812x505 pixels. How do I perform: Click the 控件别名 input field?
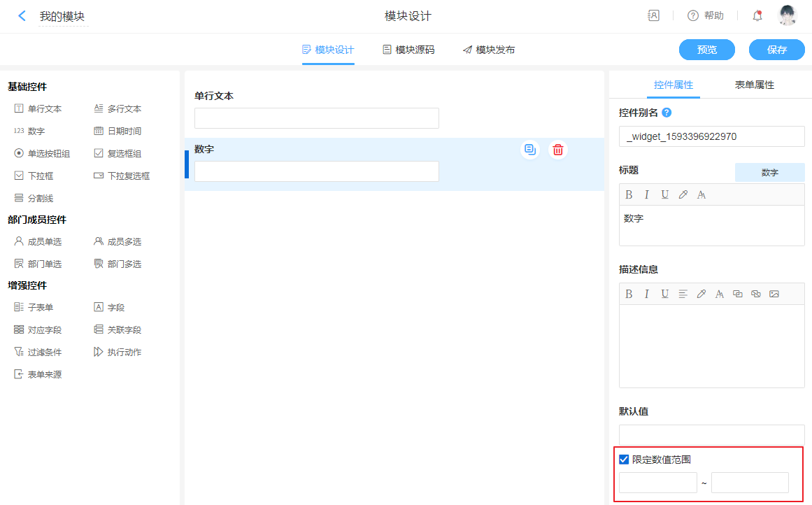pyautogui.click(x=711, y=136)
